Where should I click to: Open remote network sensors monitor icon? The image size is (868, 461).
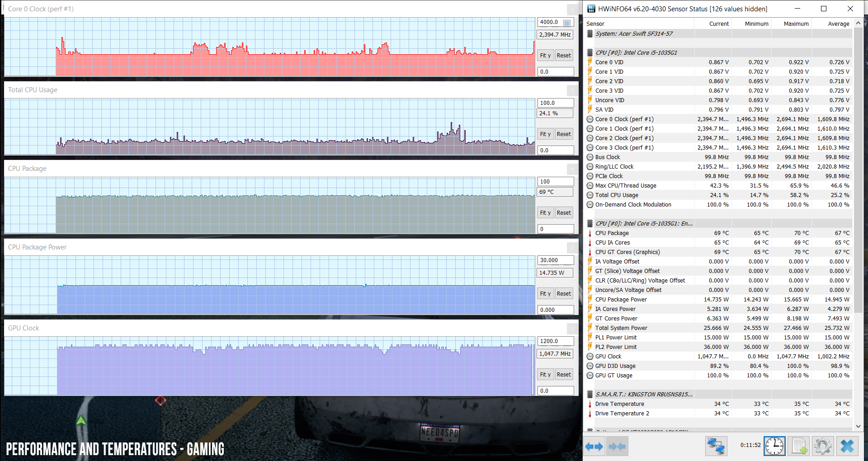(716, 447)
